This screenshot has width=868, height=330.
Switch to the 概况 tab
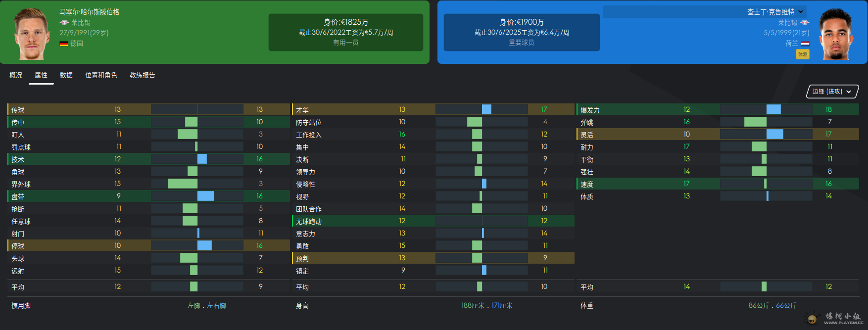(x=16, y=75)
